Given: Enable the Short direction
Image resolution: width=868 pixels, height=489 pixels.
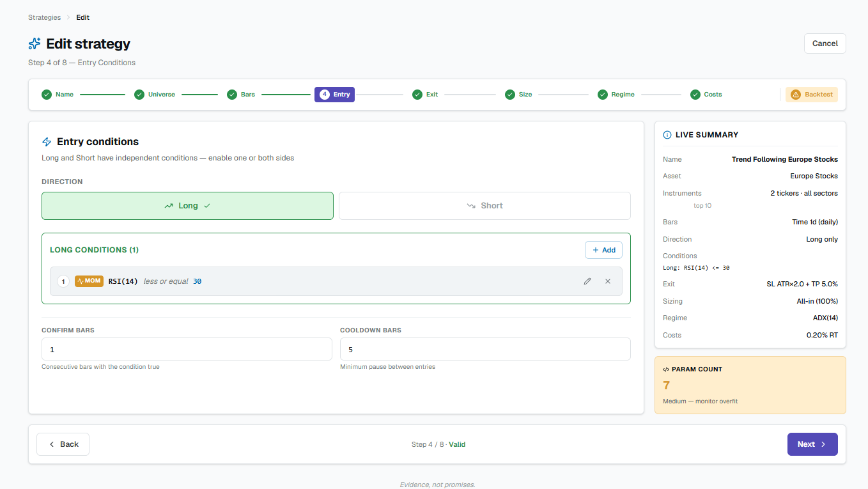Looking at the screenshot, I should [484, 206].
